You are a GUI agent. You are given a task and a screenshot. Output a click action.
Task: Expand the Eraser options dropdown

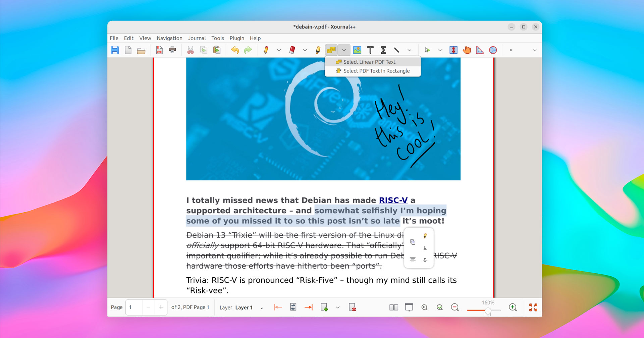[x=305, y=50]
